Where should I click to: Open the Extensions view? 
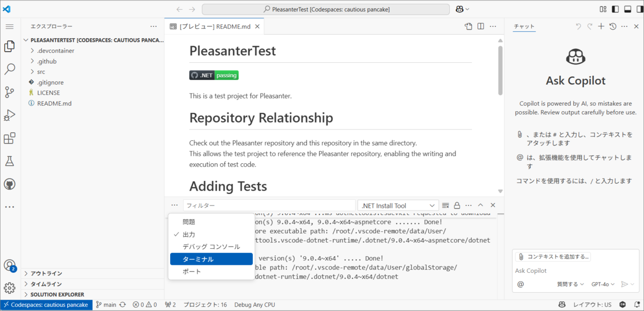(9, 138)
